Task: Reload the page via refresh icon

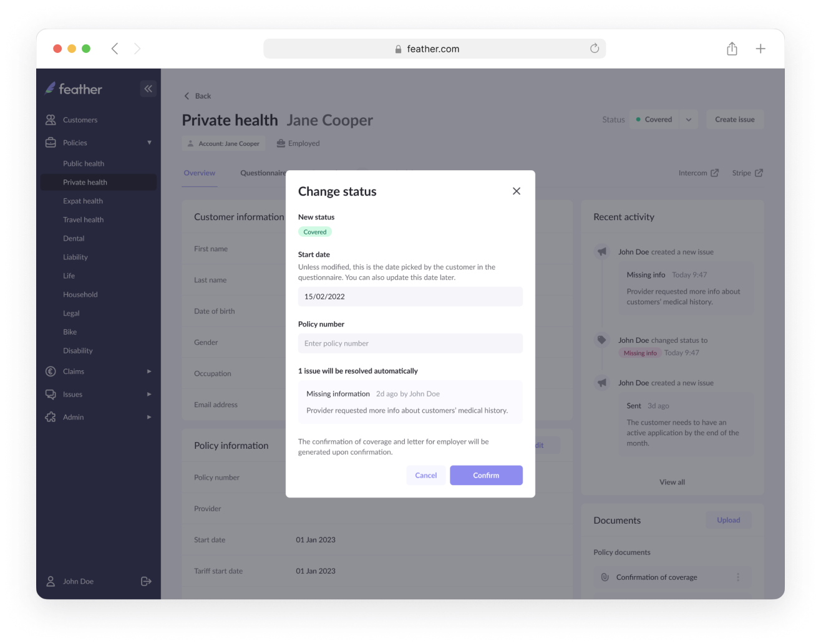Action: tap(595, 49)
